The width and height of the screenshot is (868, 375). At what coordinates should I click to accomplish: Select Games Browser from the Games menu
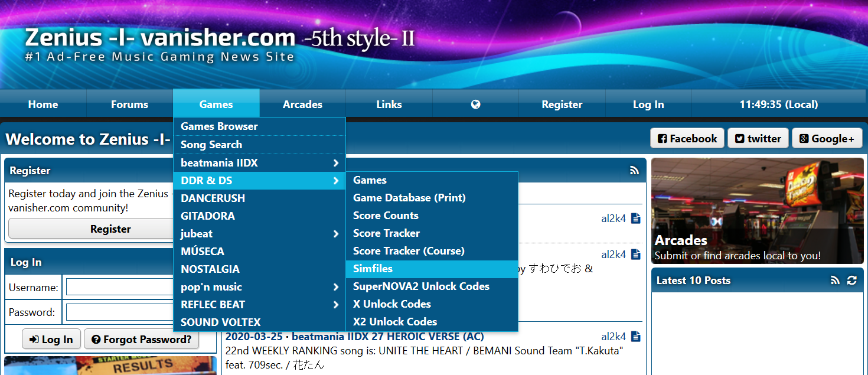point(259,126)
